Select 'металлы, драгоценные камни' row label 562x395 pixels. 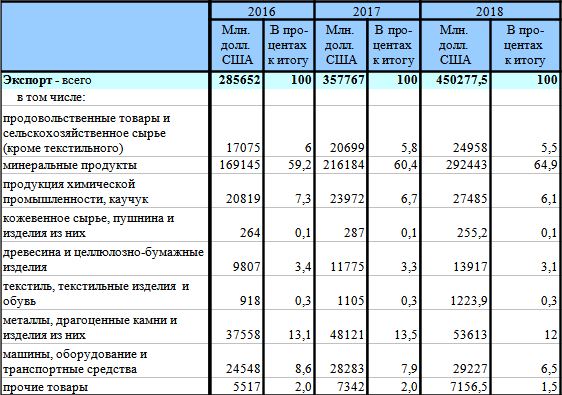90,327
